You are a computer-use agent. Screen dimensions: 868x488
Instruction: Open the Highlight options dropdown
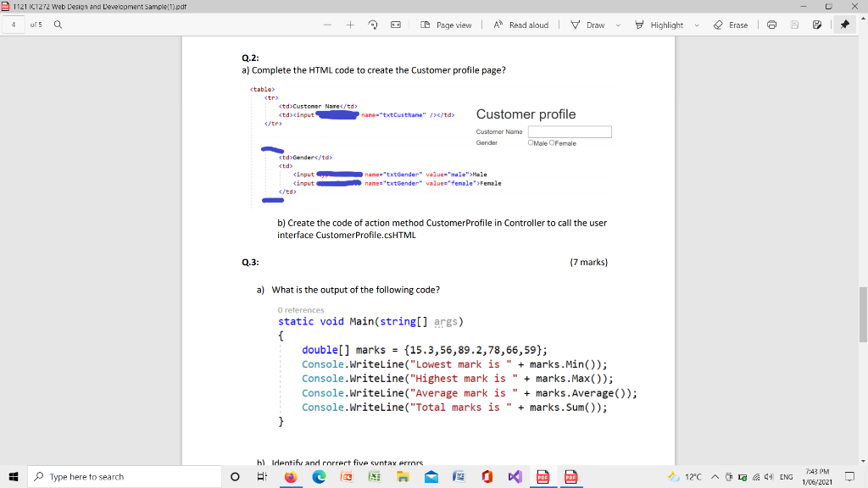tap(697, 25)
